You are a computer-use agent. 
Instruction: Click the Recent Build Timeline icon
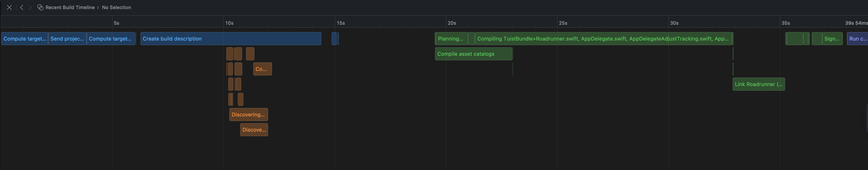click(40, 7)
